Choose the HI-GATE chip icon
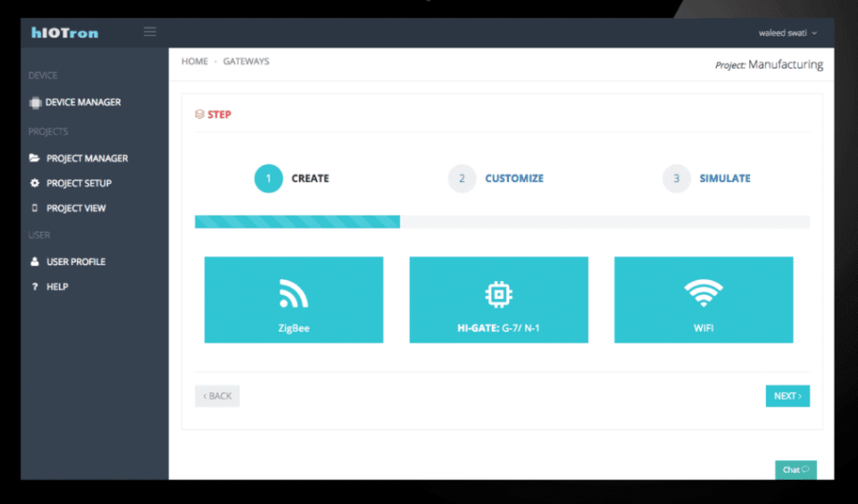 tap(498, 294)
